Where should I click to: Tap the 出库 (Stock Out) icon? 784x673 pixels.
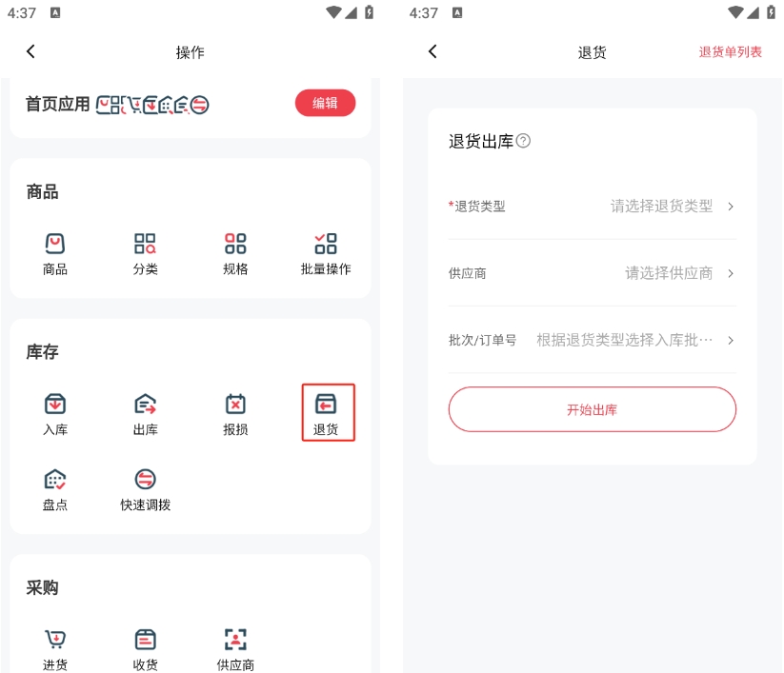coord(145,405)
